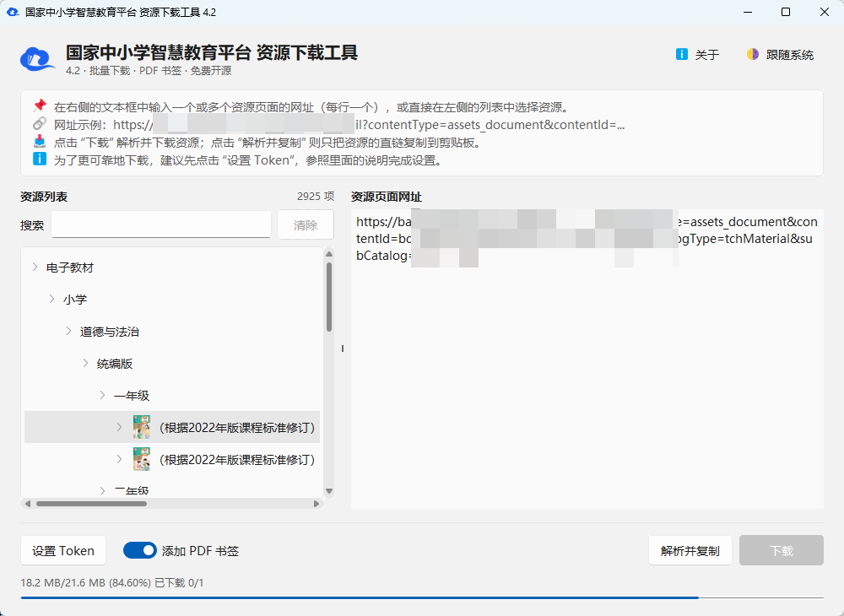Expand the 统编版 tree node
Image resolution: width=844 pixels, height=616 pixels.
[85, 363]
